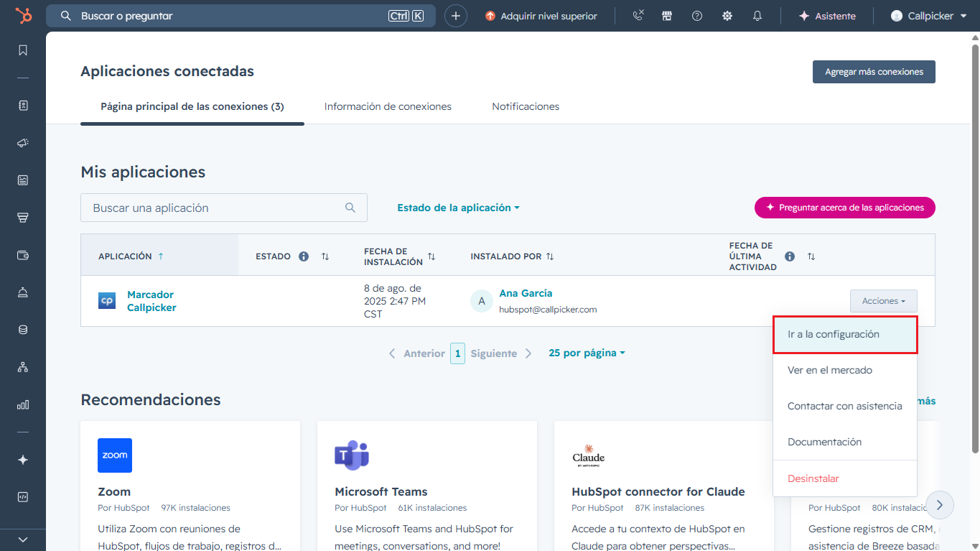The height and width of the screenshot is (551, 980).
Task: Open the Zoom recommendation logo
Action: tap(115, 455)
